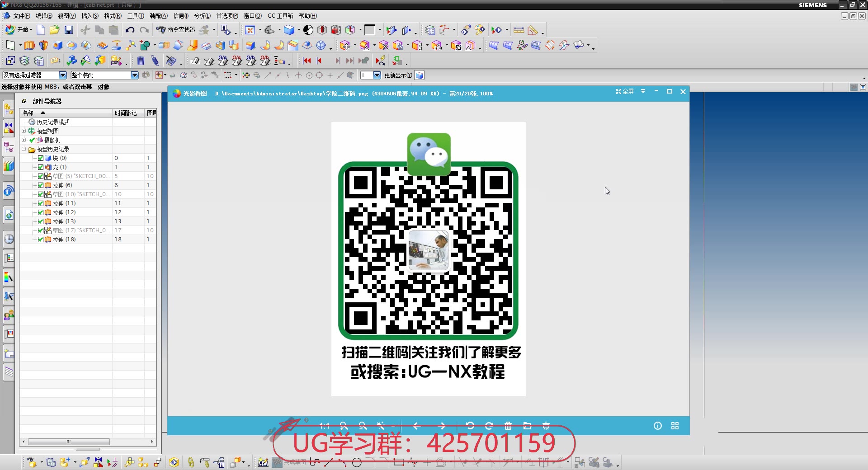Open the Command Finder (命令查找器)
Image resolution: width=868 pixels, height=470 pixels.
(176, 30)
